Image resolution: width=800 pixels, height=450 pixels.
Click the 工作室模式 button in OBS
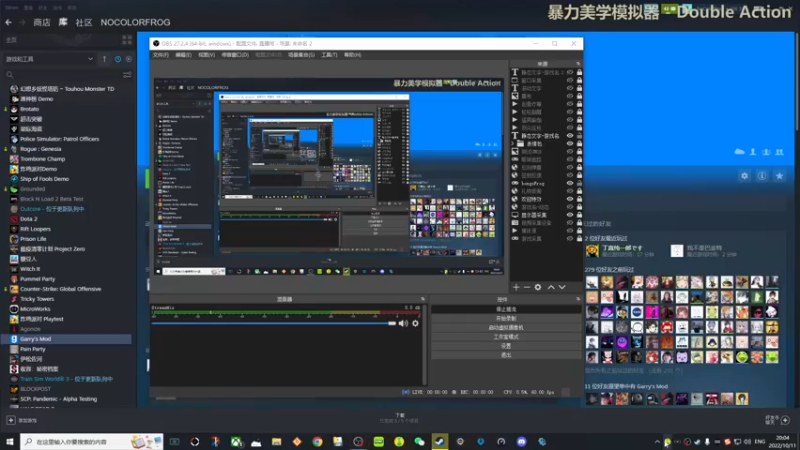[506, 337]
